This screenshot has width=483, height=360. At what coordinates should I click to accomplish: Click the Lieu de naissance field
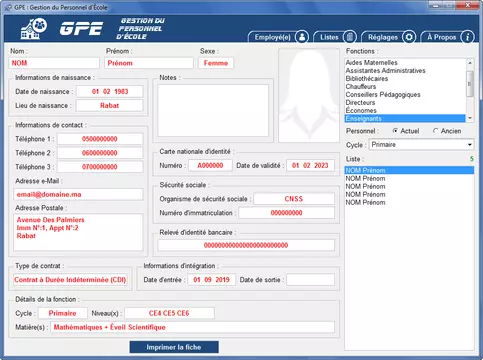[109, 106]
